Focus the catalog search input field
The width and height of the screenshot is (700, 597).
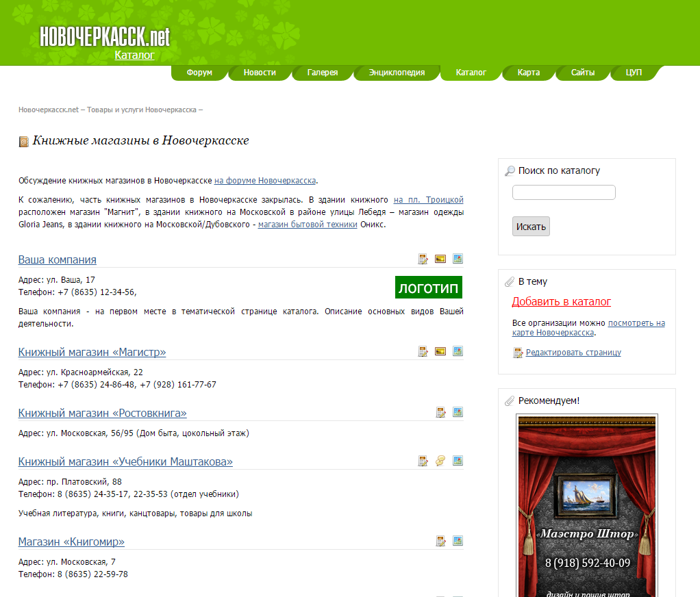[564, 192]
